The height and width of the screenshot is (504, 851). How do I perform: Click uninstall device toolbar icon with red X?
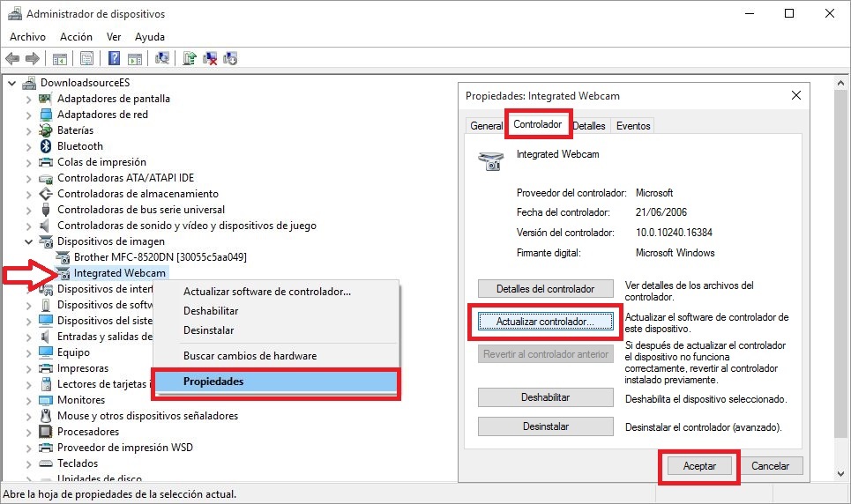coord(210,58)
